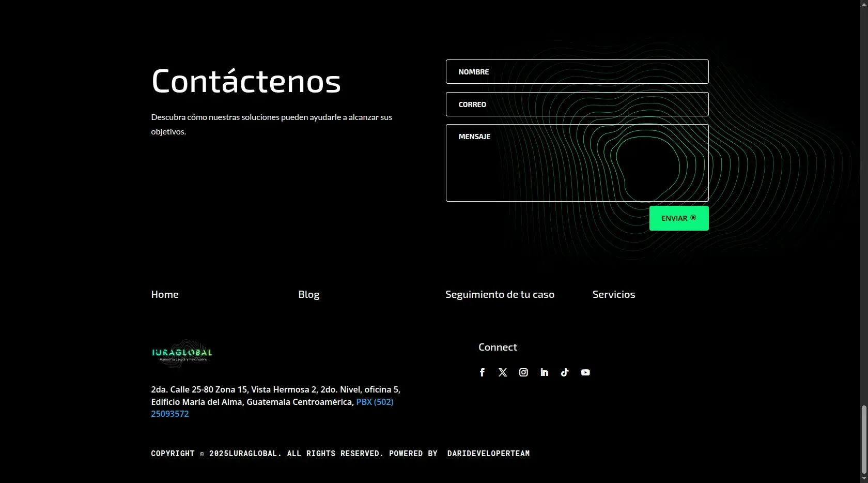Viewport: 868px width, 483px height.
Task: Open the LinkedIn icon under Connect
Action: [544, 372]
